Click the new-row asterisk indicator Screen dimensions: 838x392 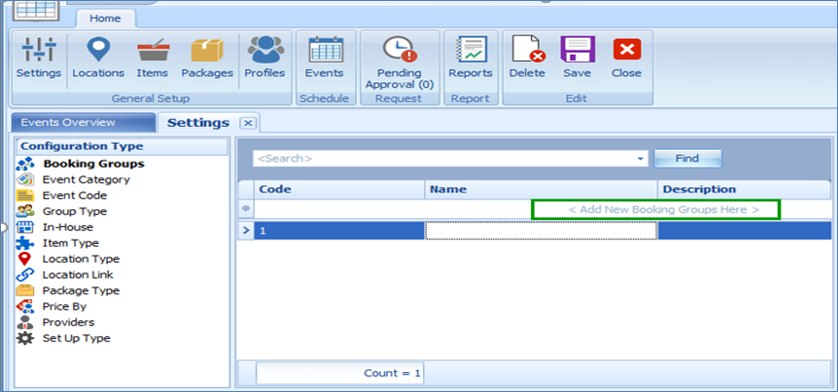point(246,209)
